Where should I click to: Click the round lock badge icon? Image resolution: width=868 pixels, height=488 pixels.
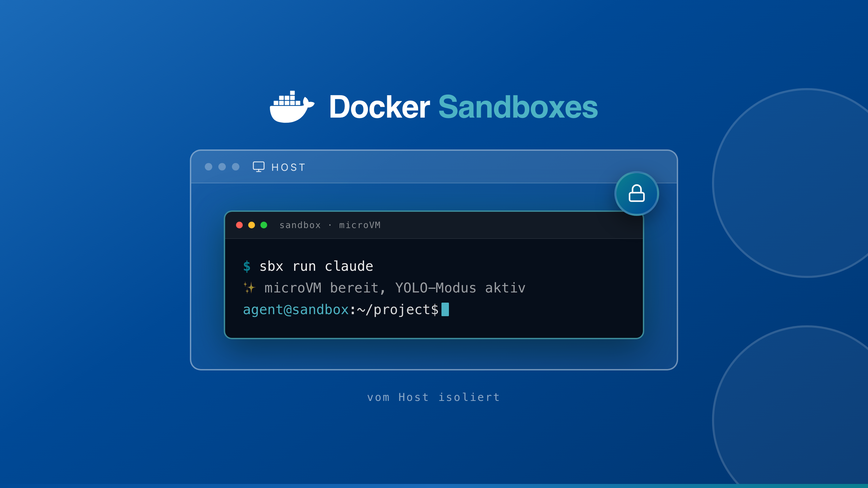pyautogui.click(x=636, y=194)
